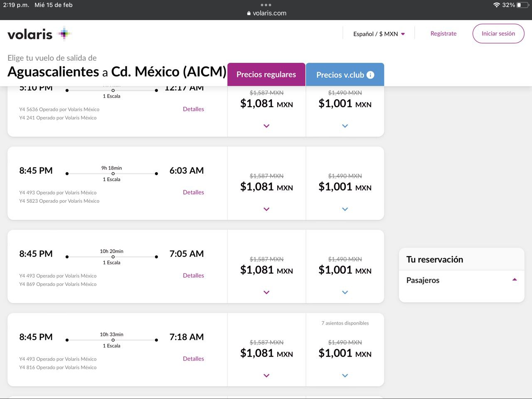532x399 pixels.
Task: Expand v.club price chevron for 7:18 AM flight
Action: coord(345,375)
